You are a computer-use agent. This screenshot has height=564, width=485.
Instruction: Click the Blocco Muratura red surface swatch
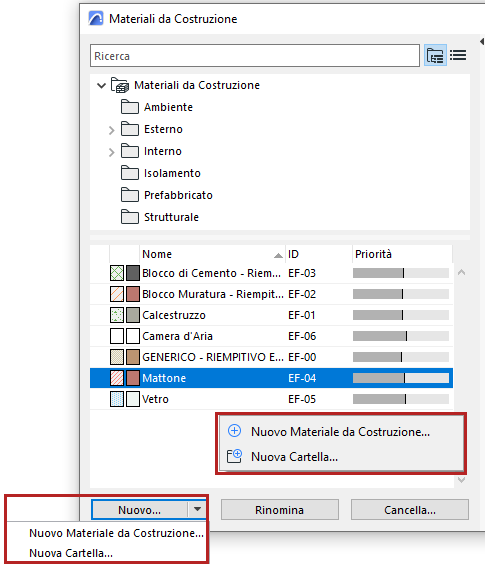click(x=133, y=294)
